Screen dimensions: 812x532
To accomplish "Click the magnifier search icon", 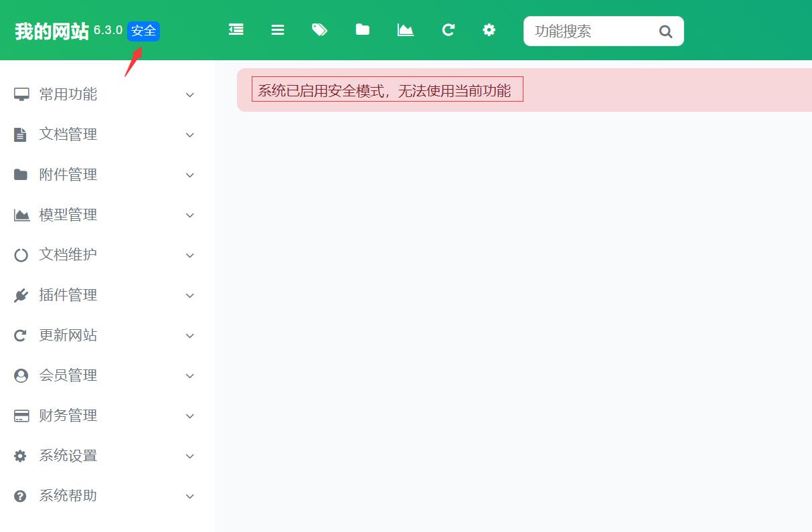I will point(665,31).
